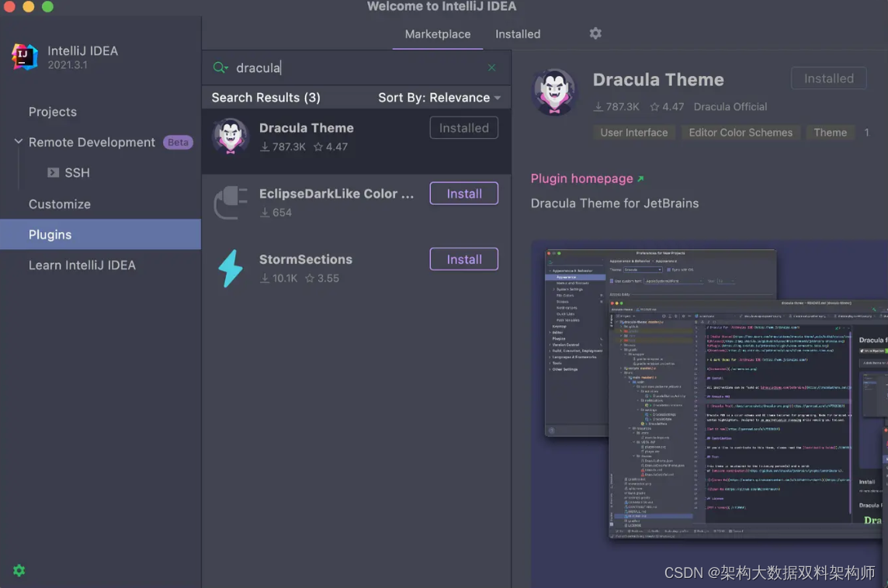The image size is (888, 588).
Task: Click the large Dracula avatar in details
Action: tap(554, 92)
